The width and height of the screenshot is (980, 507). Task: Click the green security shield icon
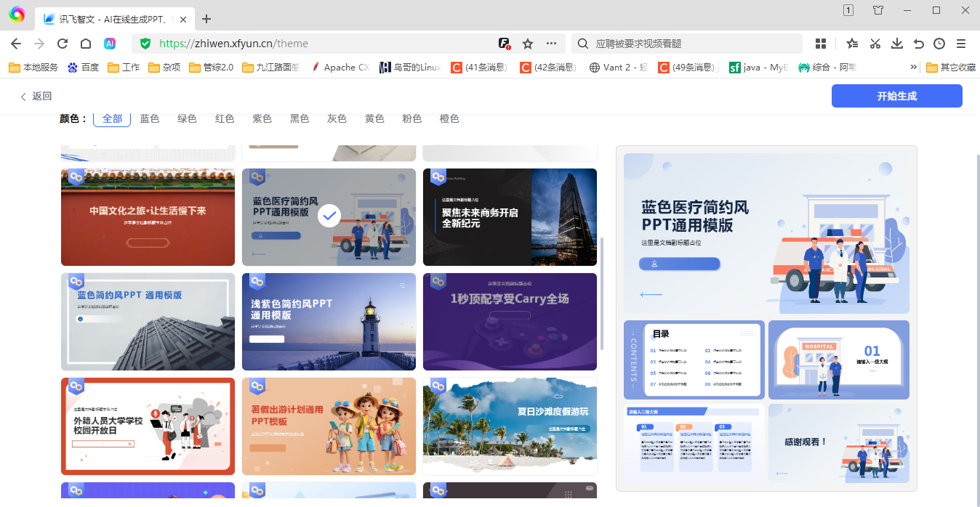[145, 44]
